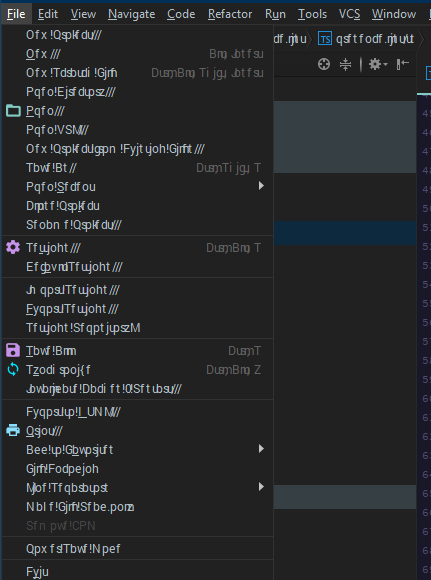
Task: Select "Ofx ///" entry with Alt Insert shortcut
Action: (137, 54)
